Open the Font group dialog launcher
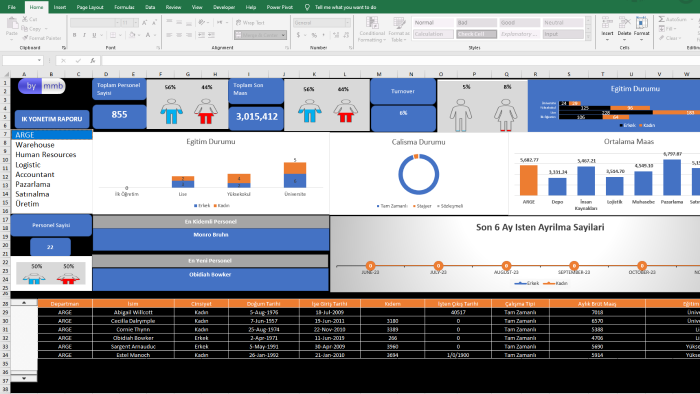 (158, 47)
